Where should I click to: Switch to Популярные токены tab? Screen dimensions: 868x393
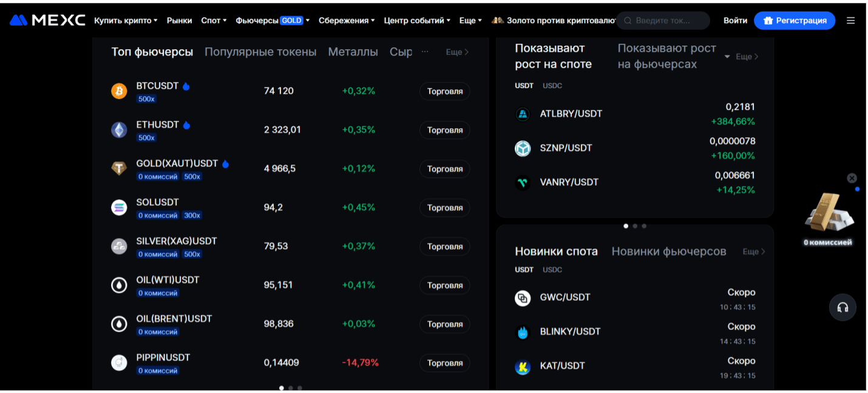260,52
